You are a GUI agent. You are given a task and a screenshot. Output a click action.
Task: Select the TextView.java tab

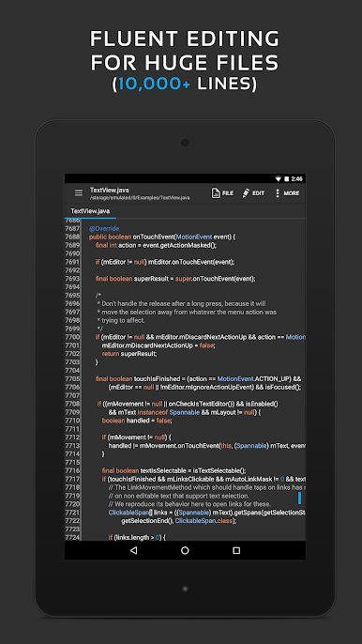pyautogui.click(x=90, y=211)
